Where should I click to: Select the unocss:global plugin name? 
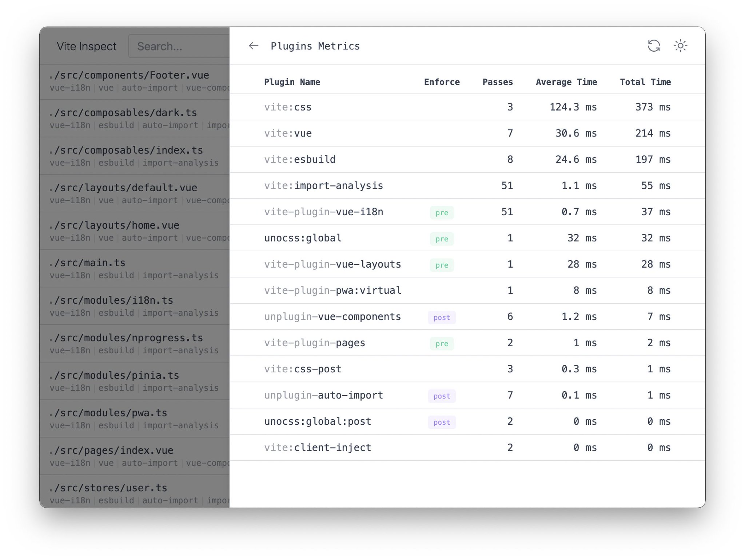[303, 238]
